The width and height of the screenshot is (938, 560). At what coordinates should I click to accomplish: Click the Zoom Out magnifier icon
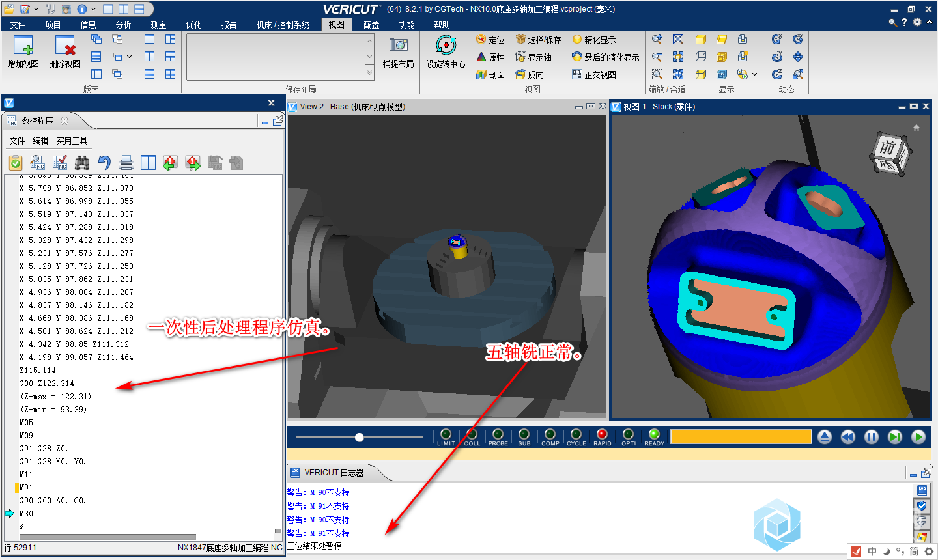coord(657,57)
